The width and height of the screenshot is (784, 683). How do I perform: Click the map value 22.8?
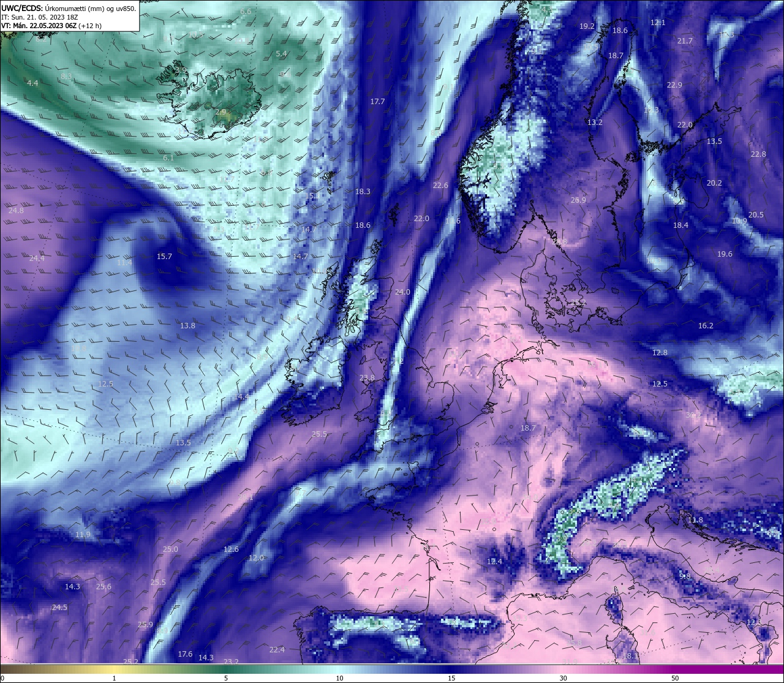point(758,154)
